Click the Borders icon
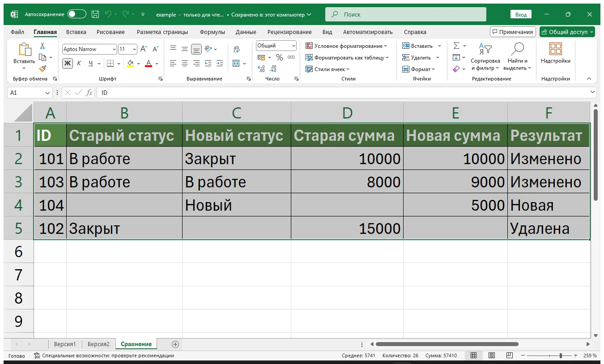 tap(110, 63)
